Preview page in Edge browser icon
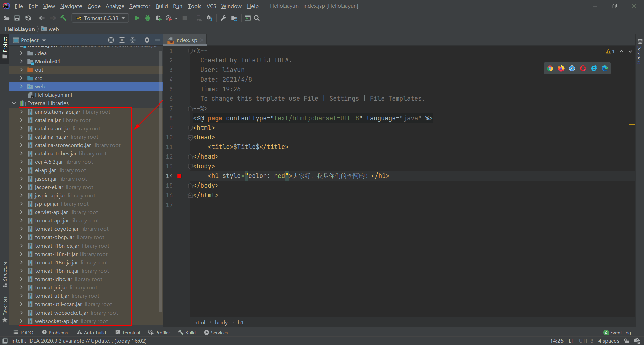 (605, 68)
